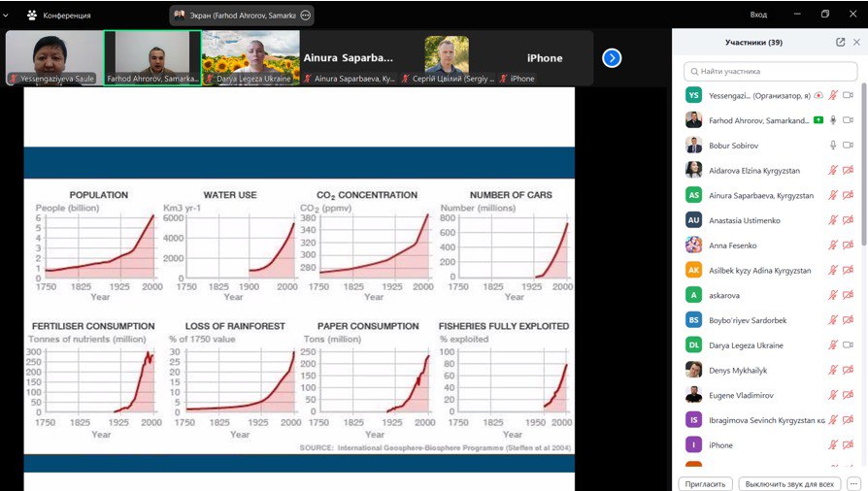The height and width of the screenshot is (491, 868).
Task: Select Darya Legeza Ukraine video thumbnail
Action: [x=250, y=57]
